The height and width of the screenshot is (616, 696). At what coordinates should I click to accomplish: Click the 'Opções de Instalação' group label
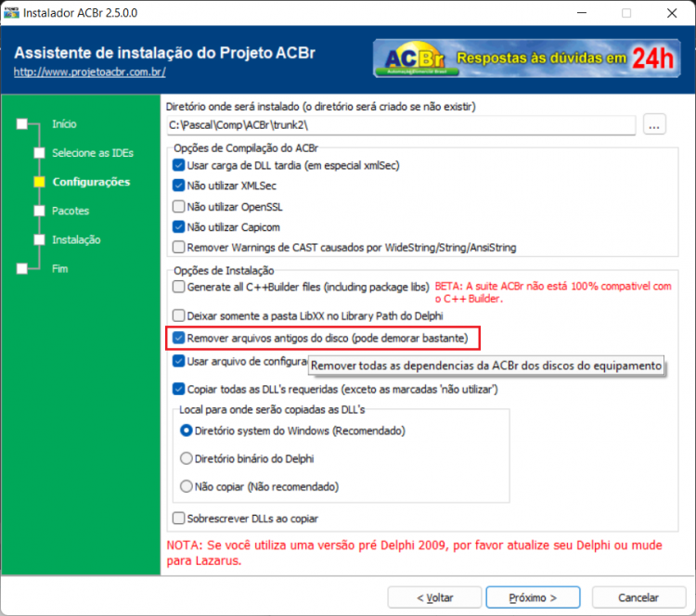[224, 270]
